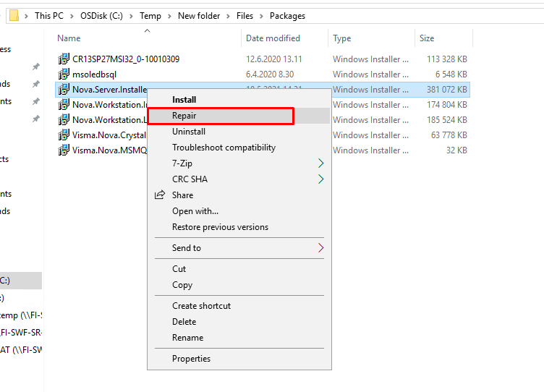Select Repair from the context menu

point(184,116)
